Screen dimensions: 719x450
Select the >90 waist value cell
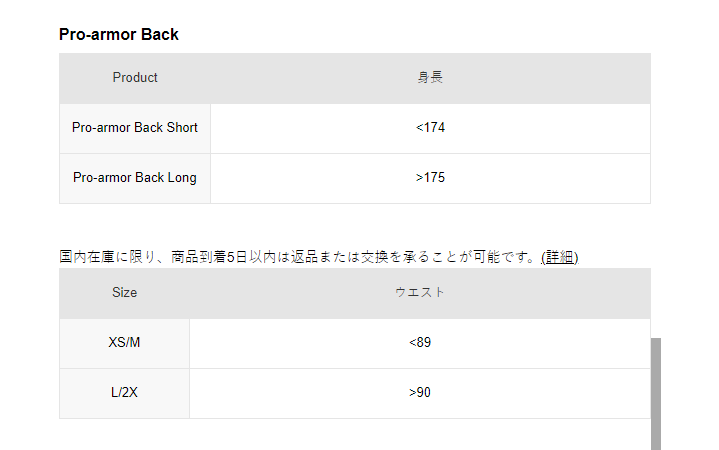tap(420, 393)
